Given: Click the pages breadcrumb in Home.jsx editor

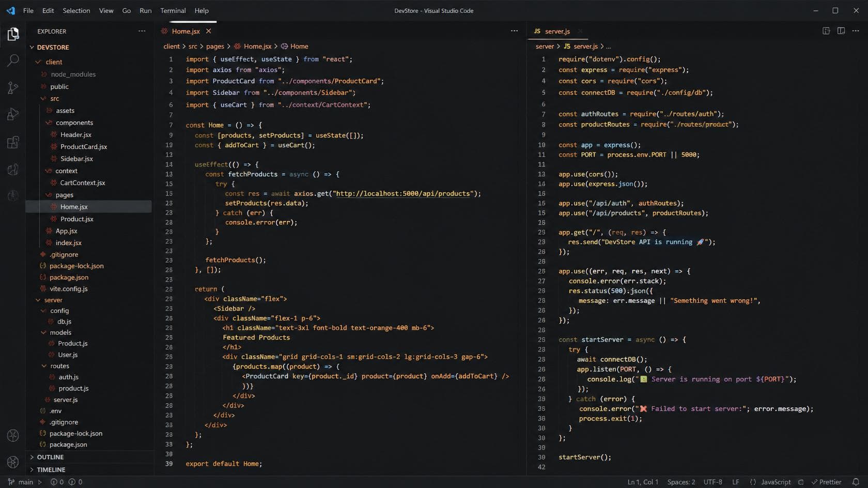Looking at the screenshot, I should pos(215,46).
